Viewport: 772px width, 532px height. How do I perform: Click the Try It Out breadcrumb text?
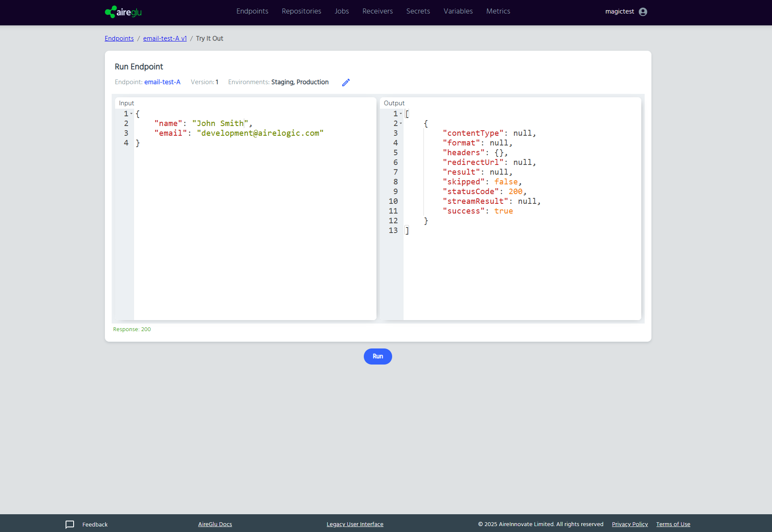pyautogui.click(x=209, y=38)
